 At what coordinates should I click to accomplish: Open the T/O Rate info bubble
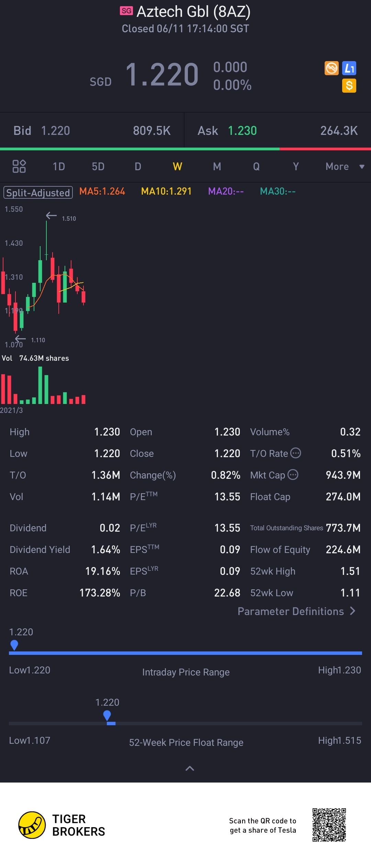tap(295, 453)
